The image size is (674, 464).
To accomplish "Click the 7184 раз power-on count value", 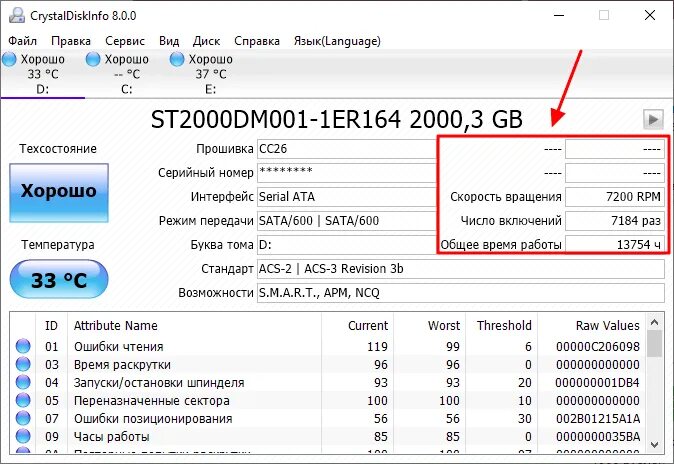I will click(615, 221).
